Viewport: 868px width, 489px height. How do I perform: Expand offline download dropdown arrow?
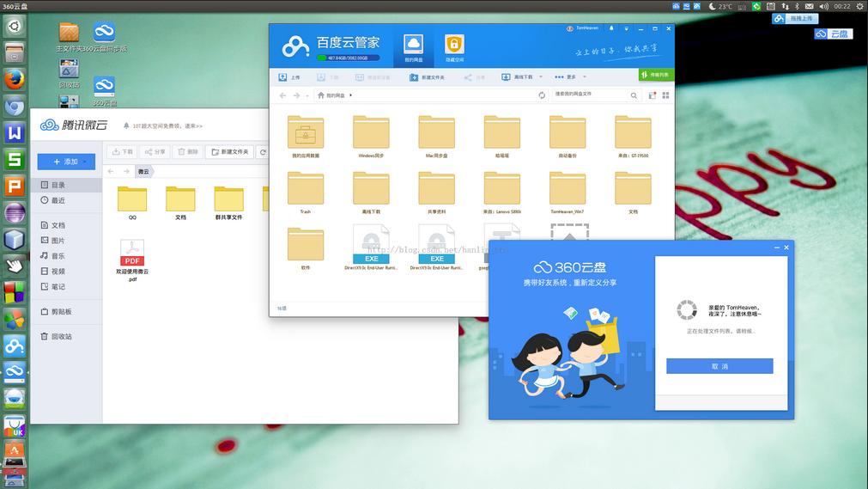(x=541, y=77)
